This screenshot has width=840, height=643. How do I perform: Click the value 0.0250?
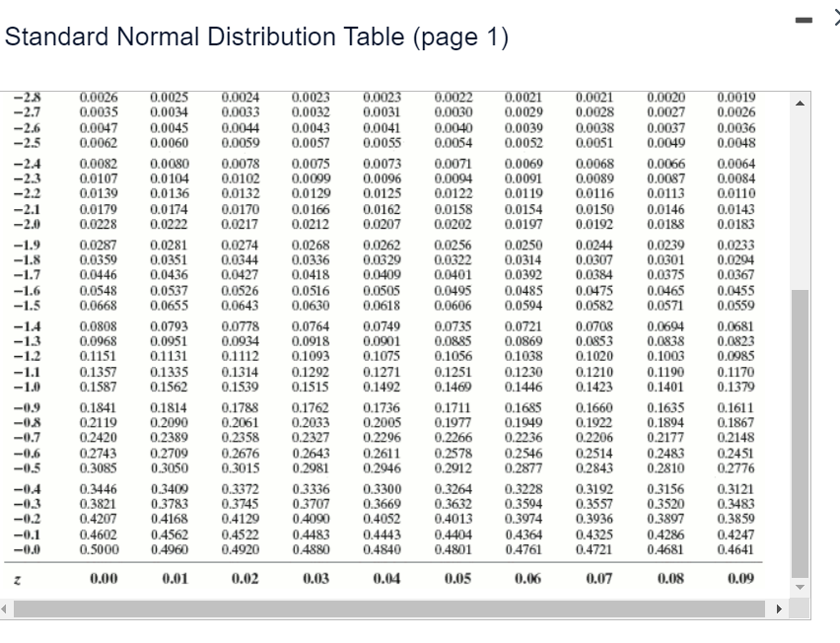pyautogui.click(x=524, y=246)
